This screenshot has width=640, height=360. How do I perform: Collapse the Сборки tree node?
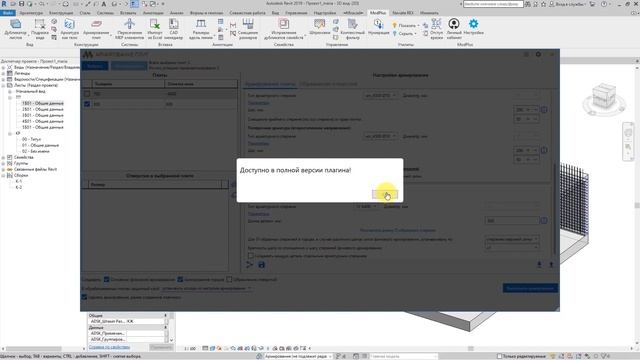[3, 175]
